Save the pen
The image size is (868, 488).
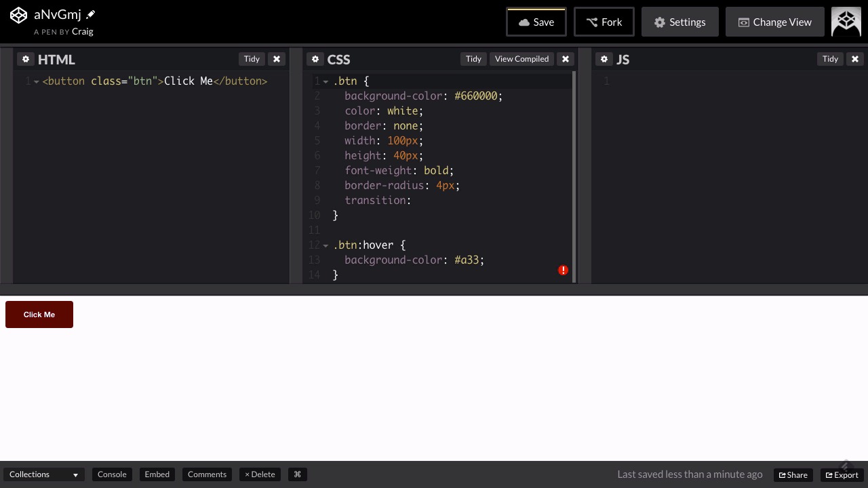[x=536, y=22]
